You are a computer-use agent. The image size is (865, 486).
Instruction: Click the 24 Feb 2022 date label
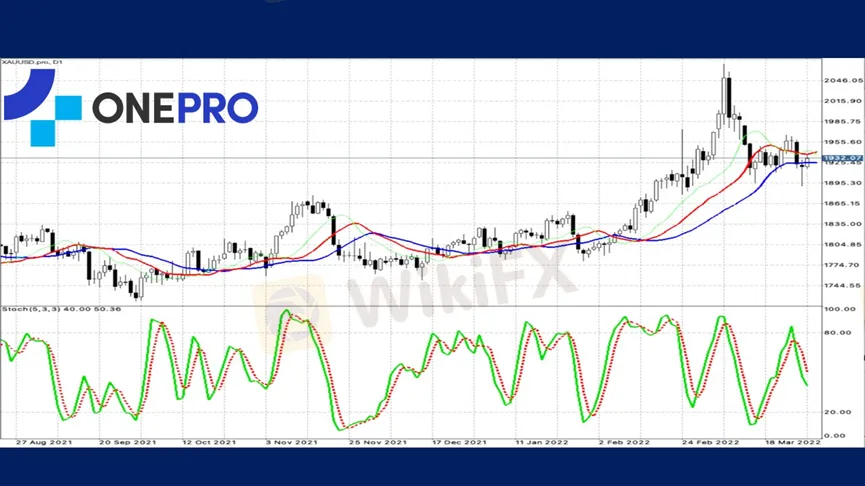click(x=710, y=442)
